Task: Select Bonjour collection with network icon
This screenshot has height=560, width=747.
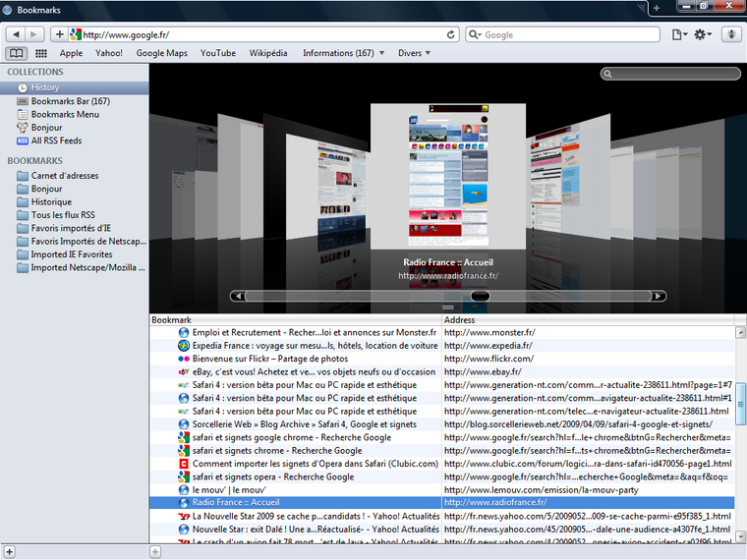Action: [x=75, y=127]
